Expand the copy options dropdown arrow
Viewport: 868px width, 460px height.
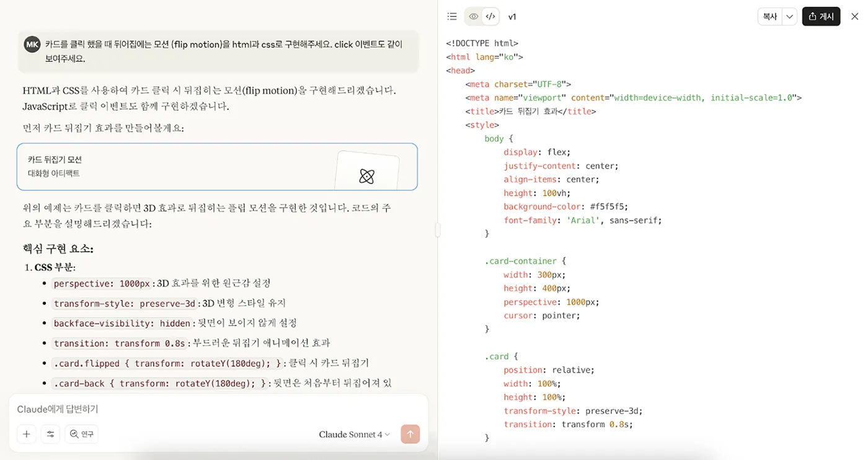pyautogui.click(x=789, y=17)
